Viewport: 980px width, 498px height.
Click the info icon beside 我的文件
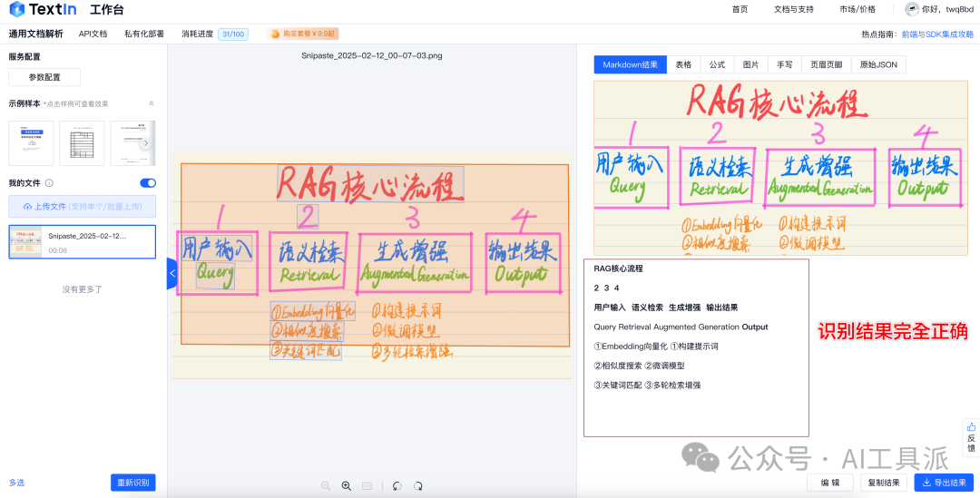pos(49,183)
